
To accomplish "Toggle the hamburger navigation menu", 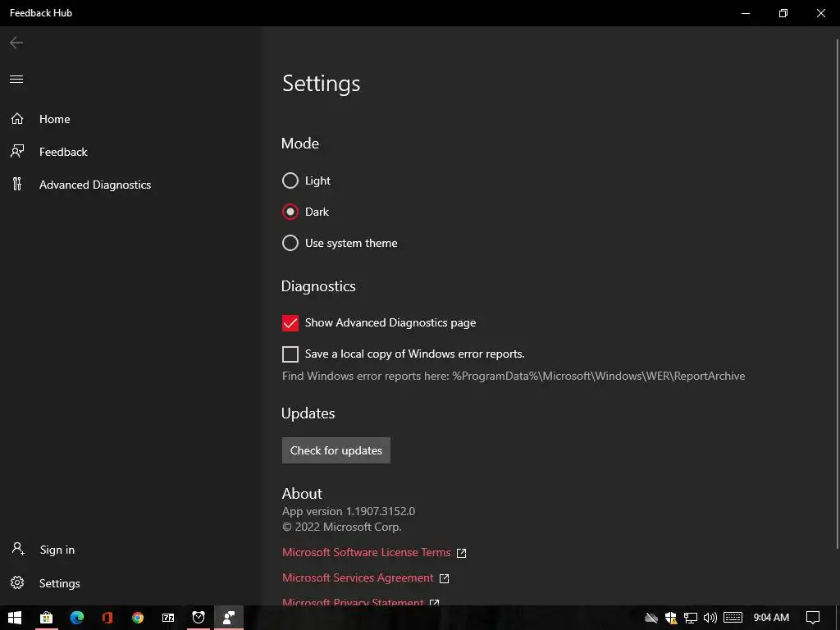I will coord(16,80).
